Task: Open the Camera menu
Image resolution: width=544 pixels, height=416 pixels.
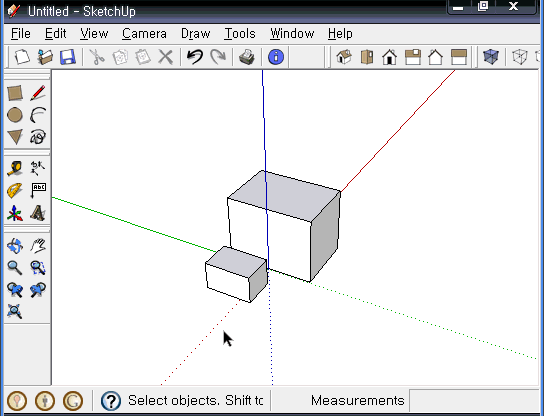Action: (144, 34)
